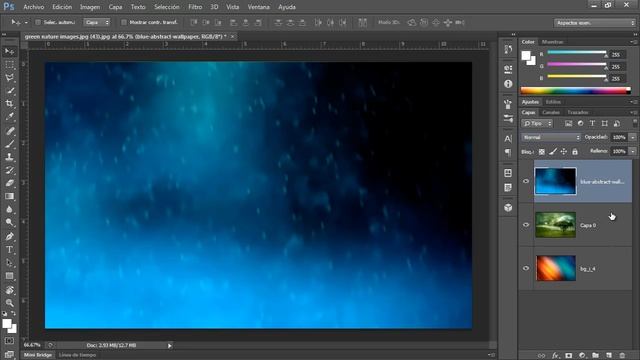Enable Mostrar contr. transf. checkbox
Screen dimensions: 640x360
(x=124, y=22)
